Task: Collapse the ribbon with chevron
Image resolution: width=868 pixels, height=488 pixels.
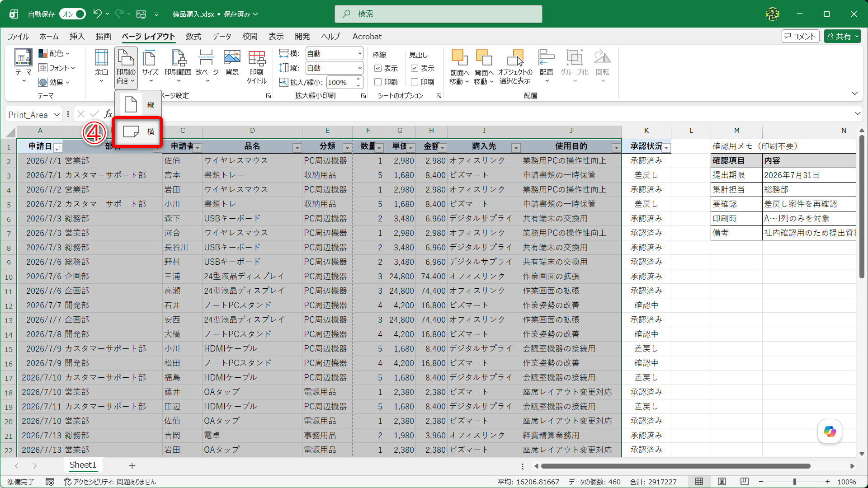Action: pyautogui.click(x=854, y=94)
